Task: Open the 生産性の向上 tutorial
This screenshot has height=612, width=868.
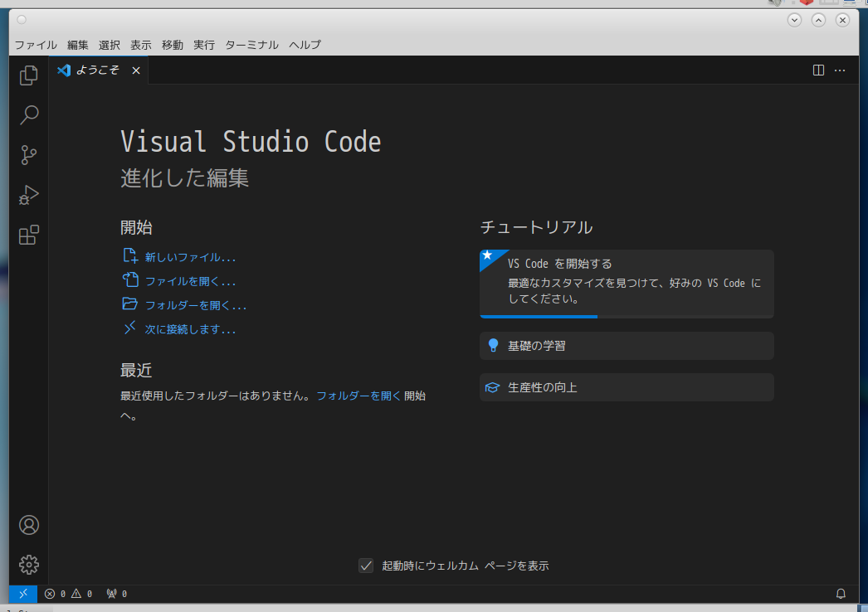Action: click(x=627, y=387)
